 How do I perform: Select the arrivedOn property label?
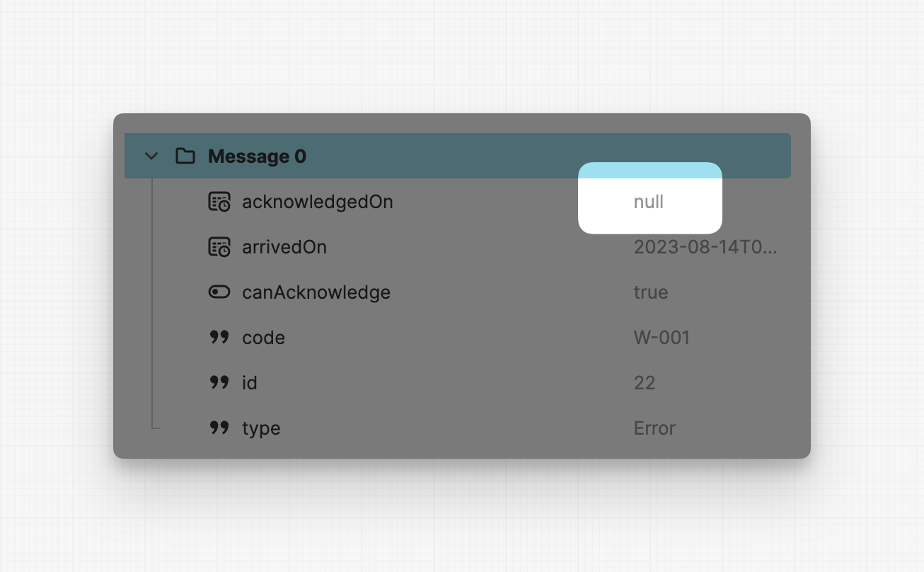[284, 247]
